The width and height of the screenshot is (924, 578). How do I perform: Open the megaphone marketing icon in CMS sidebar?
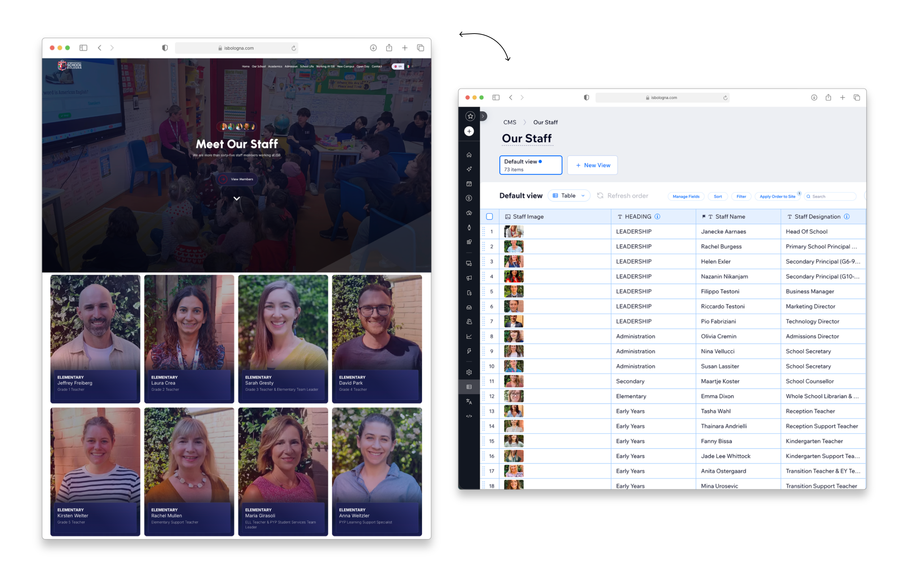click(x=469, y=278)
